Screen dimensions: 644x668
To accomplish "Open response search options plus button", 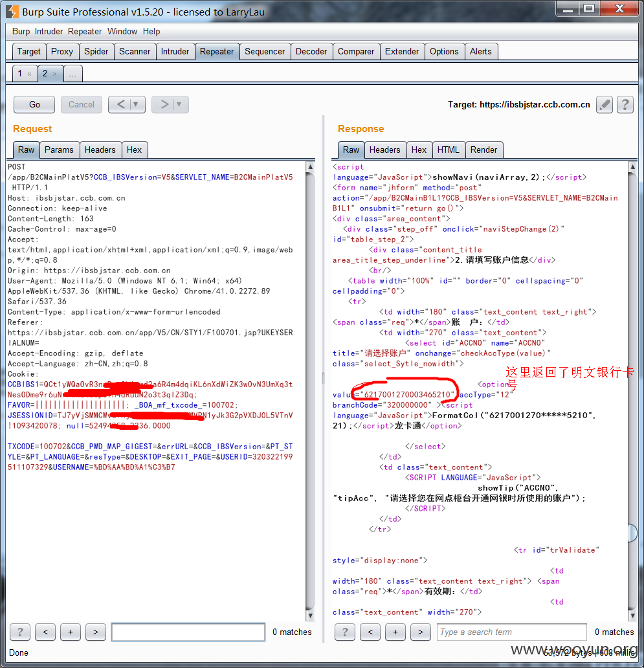I will click(395, 632).
